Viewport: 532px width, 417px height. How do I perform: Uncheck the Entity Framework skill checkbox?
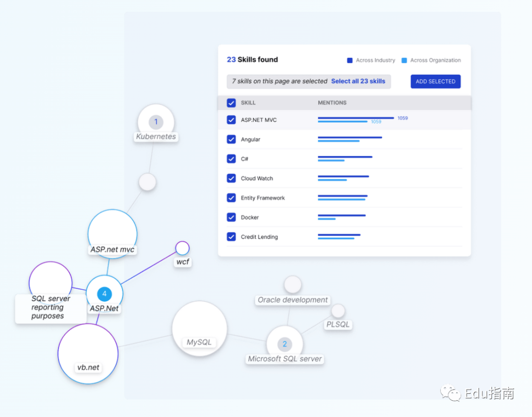tap(231, 198)
